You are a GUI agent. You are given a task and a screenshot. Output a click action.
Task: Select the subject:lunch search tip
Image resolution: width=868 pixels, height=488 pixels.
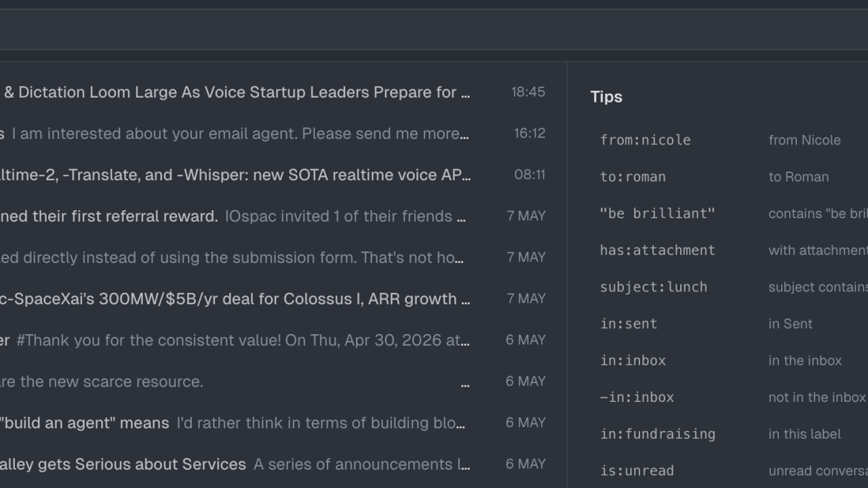[x=653, y=287]
